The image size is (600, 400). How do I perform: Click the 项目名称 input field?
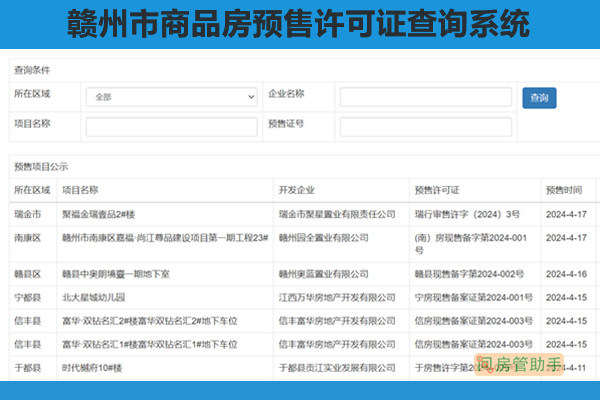(171, 127)
